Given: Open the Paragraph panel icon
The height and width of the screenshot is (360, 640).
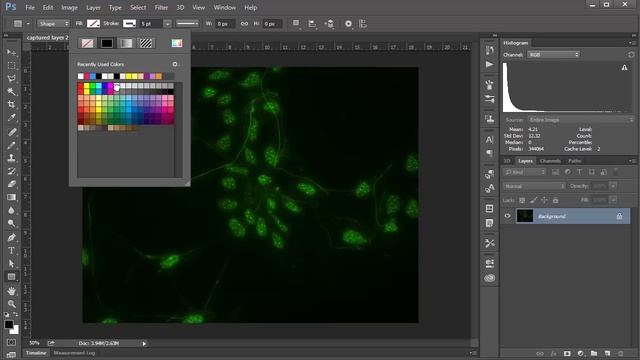Looking at the screenshot, I should point(489,153).
